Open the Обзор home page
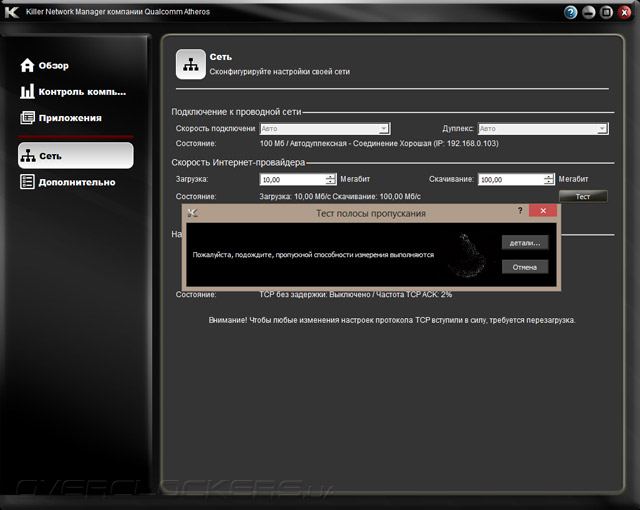 [x=44, y=66]
